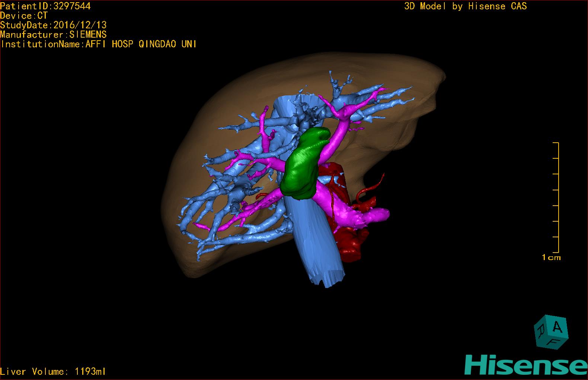Click the Device:CT label

(24, 16)
